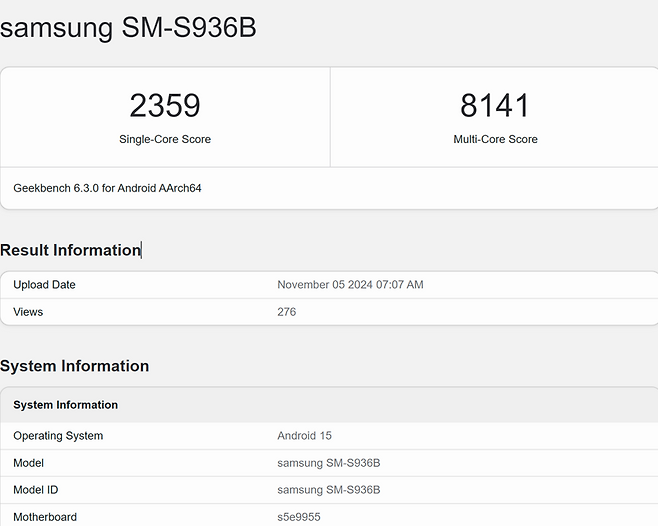
Task: Click the 8141 multi-core score number
Action: pos(495,105)
